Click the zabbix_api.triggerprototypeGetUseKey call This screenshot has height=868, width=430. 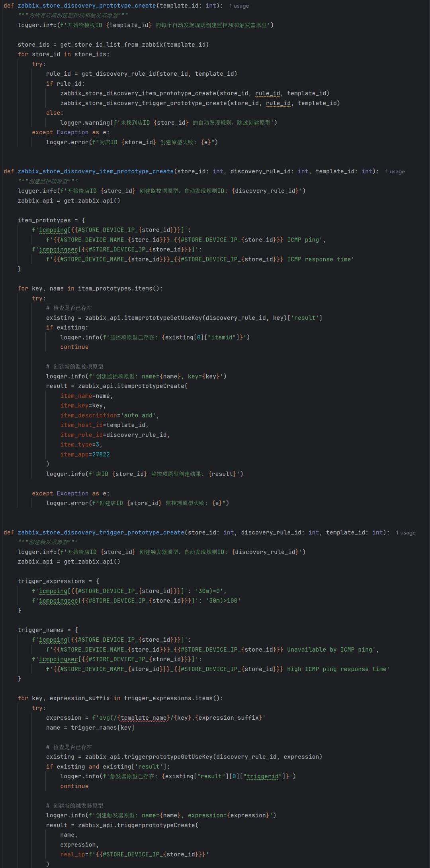pyautogui.click(x=203, y=757)
